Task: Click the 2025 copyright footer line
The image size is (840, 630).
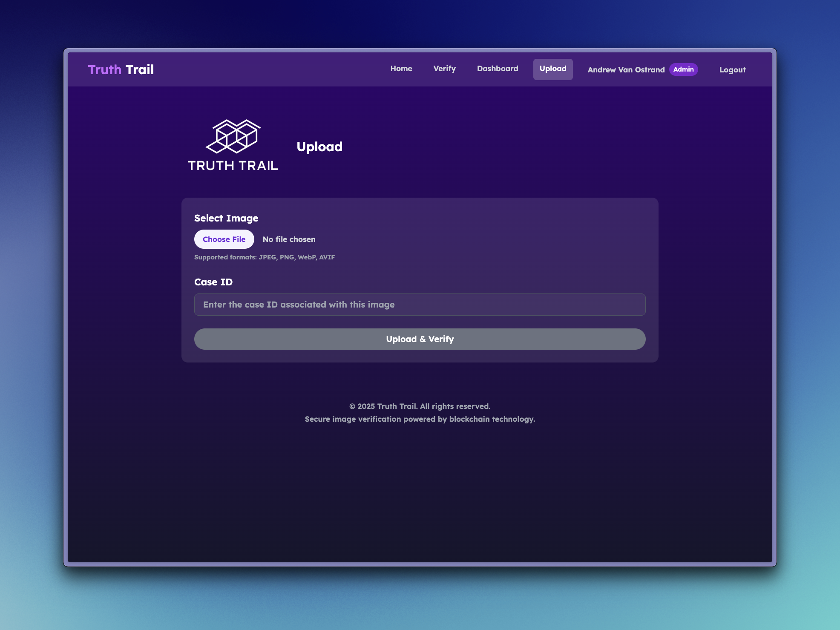Action: [x=420, y=406]
